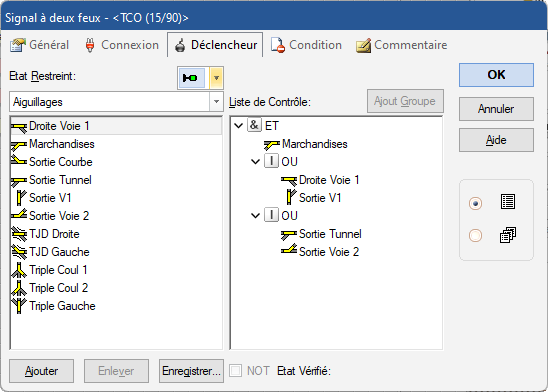Open the Connexion tab

pyautogui.click(x=122, y=45)
